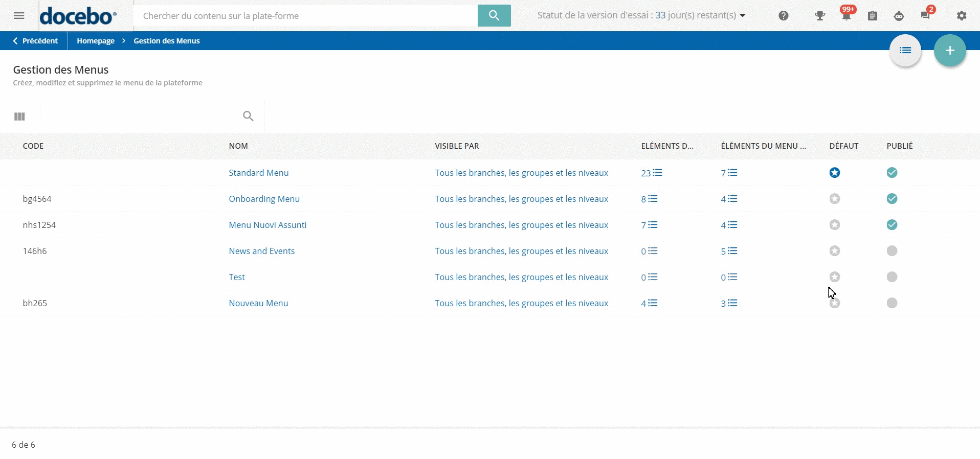Click the teal global search button

[x=494, y=16]
